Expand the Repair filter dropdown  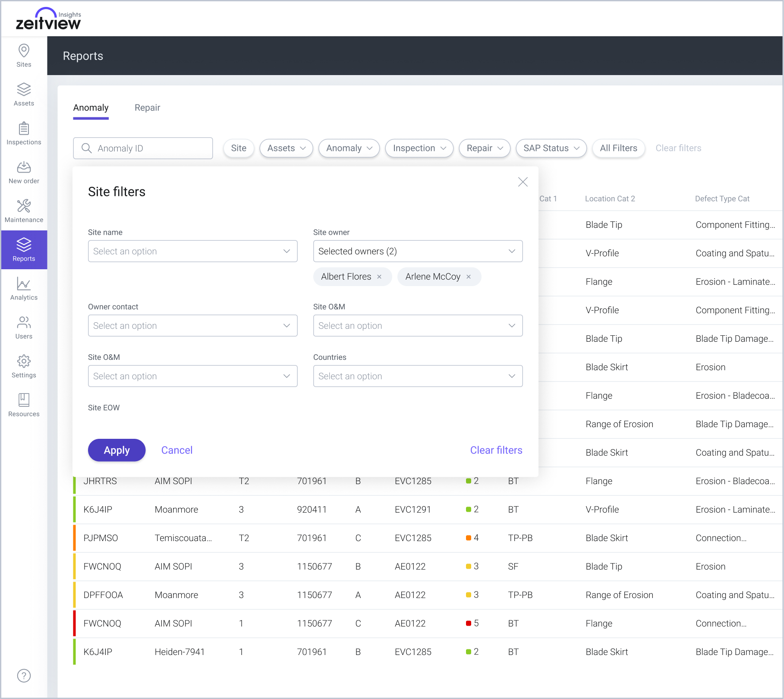[x=485, y=148]
